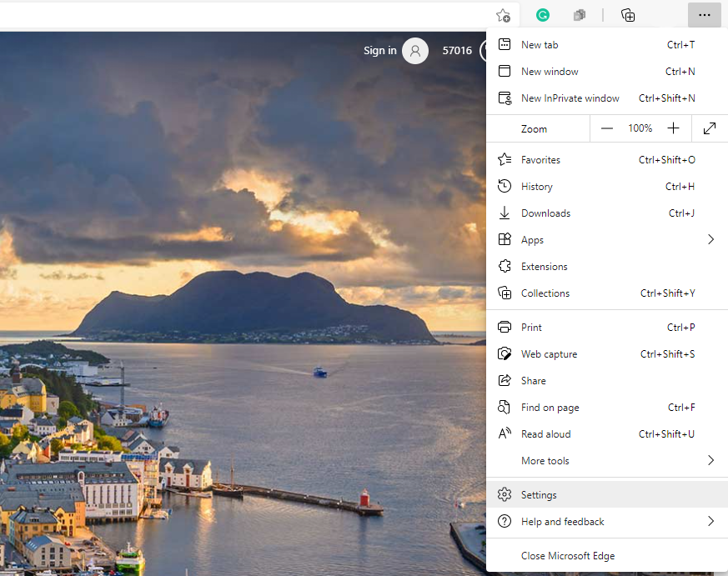
Task: Select Close Microsoft Edge
Action: 568,555
